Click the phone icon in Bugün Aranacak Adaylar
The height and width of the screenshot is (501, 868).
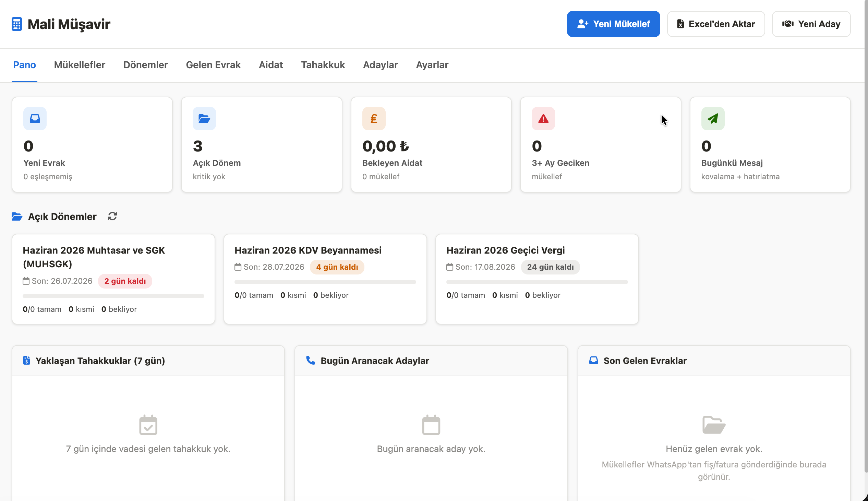coord(311,360)
